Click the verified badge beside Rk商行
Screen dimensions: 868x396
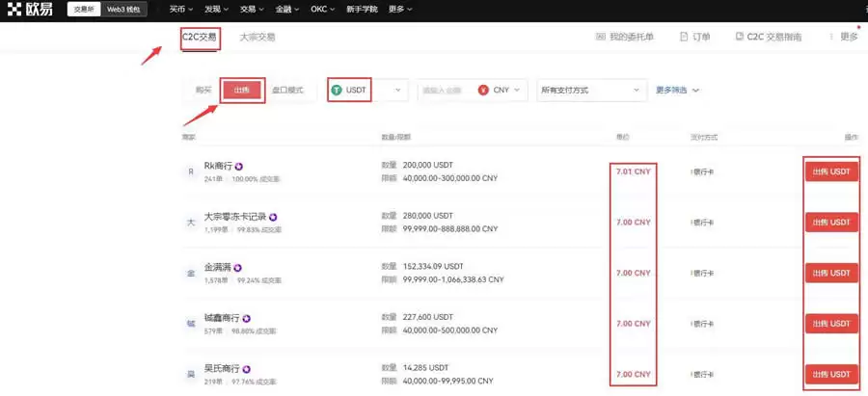tap(238, 166)
